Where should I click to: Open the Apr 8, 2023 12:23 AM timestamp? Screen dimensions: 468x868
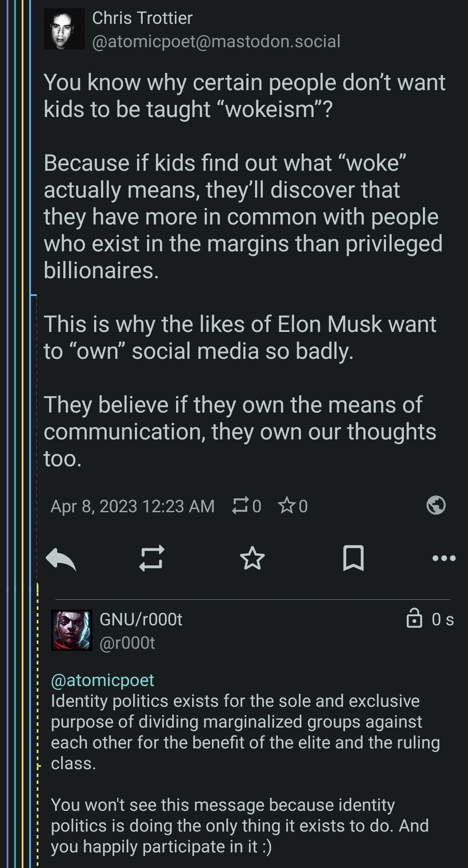coord(132,506)
